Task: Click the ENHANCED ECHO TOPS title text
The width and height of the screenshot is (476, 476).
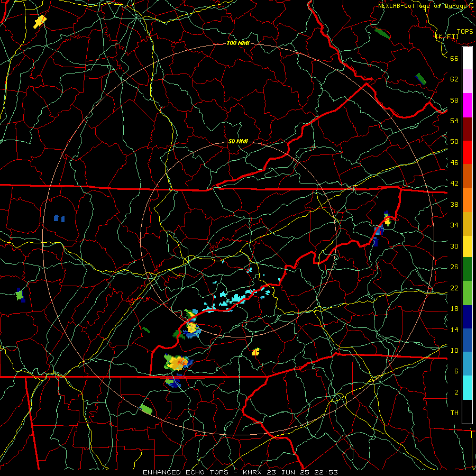Action: 187,472
